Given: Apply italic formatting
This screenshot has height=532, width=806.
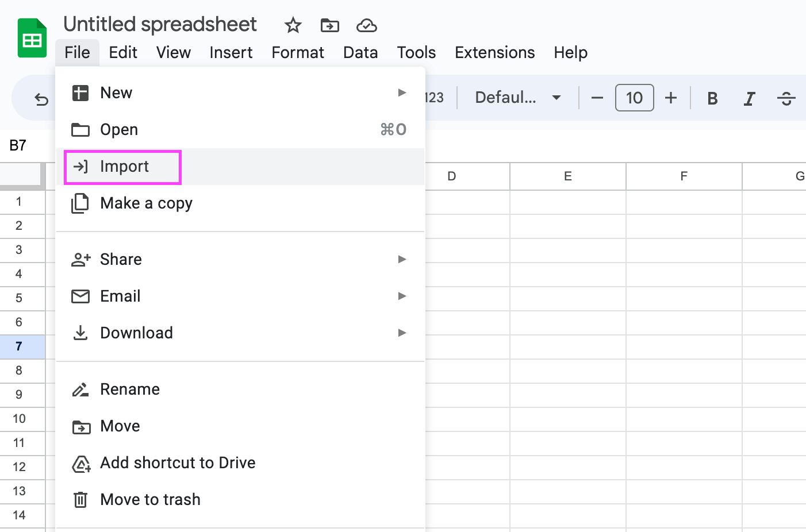Looking at the screenshot, I should click(x=749, y=98).
